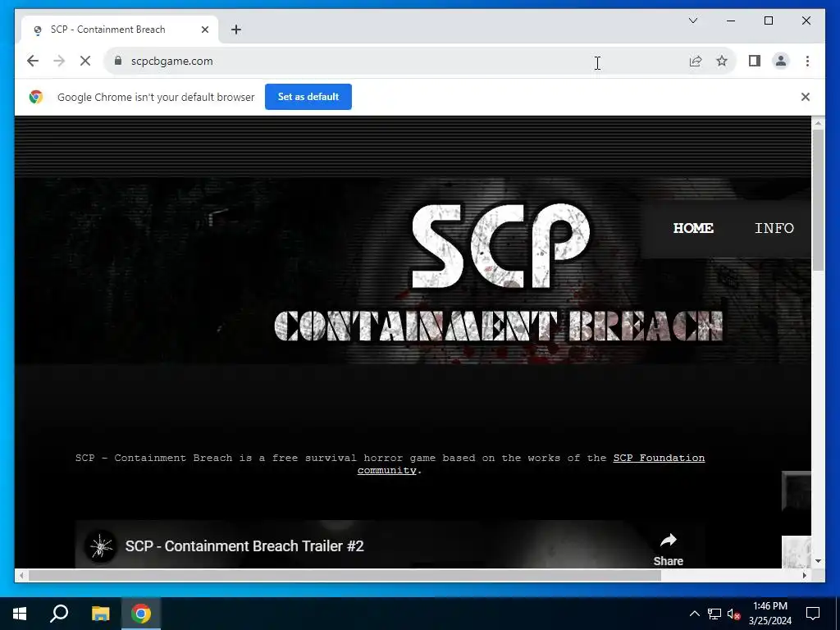The image size is (840, 630).
Task: Open the tab search dropdown chevron
Action: pos(693,21)
